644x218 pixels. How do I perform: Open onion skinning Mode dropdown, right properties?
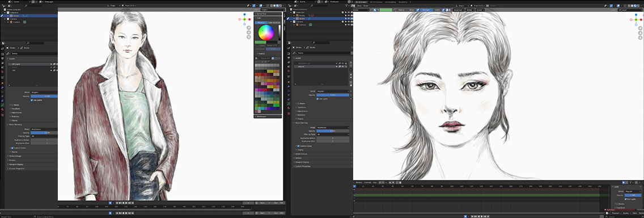[x=333, y=128]
